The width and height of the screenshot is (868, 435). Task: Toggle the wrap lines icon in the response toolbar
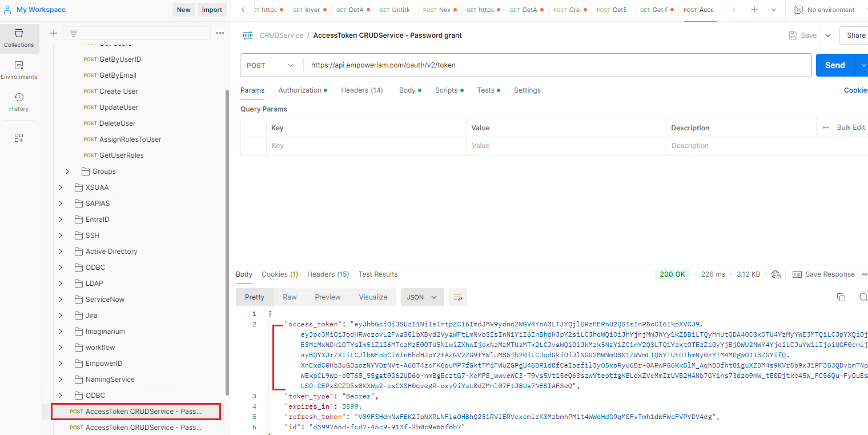458,297
